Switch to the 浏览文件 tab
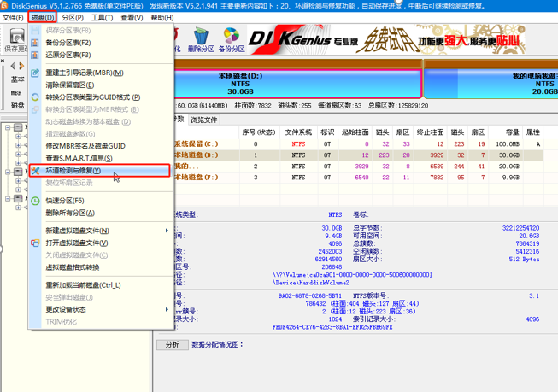The height and width of the screenshot is (392, 558). (203, 120)
